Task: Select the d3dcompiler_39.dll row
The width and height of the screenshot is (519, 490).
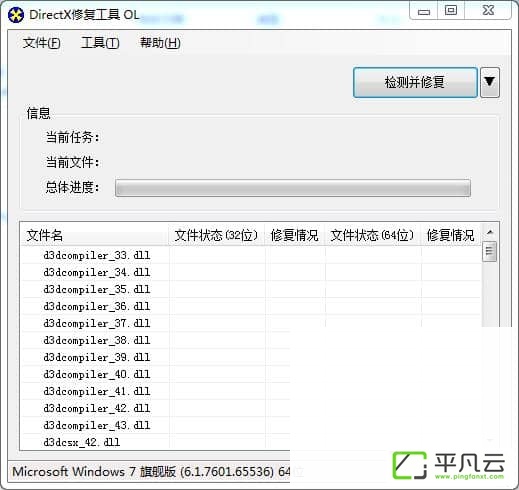Action: [156, 357]
